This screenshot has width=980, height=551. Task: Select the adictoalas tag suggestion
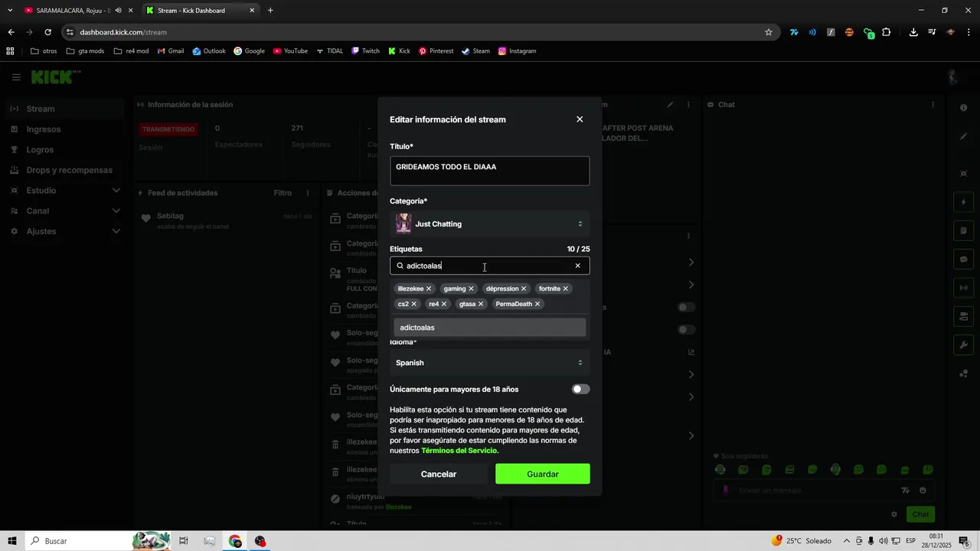(489, 328)
